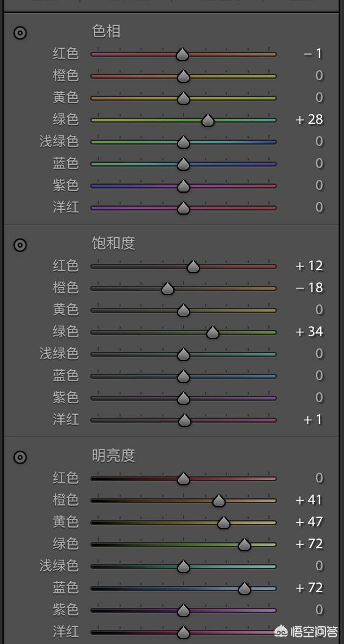Click the 悟空问答 watermark logo
The width and height of the screenshot is (344, 644).
click(x=306, y=631)
